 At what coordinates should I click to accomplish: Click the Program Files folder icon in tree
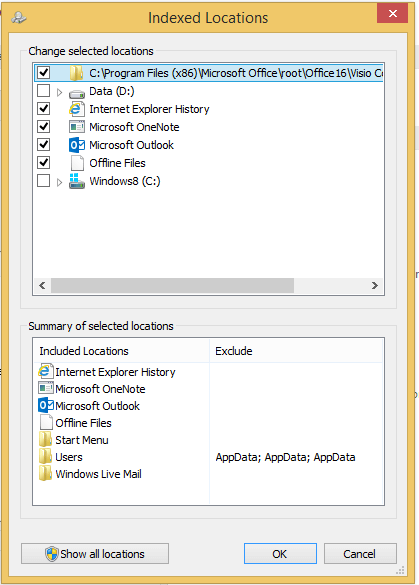click(76, 73)
